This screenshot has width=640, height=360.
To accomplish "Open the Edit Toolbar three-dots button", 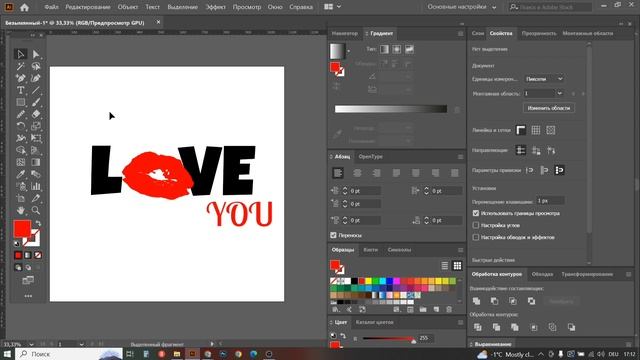I will pos(28,296).
